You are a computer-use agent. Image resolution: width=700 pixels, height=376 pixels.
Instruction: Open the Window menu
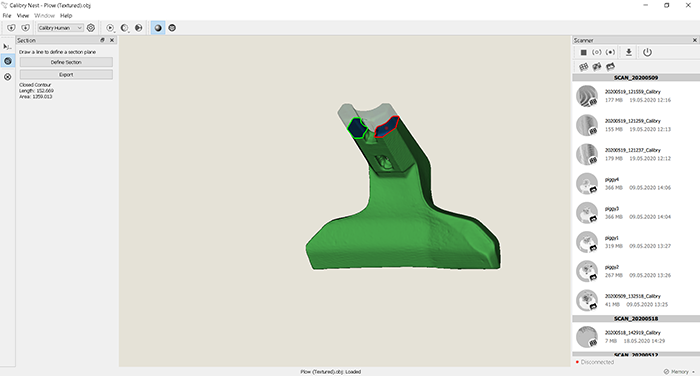click(x=44, y=16)
